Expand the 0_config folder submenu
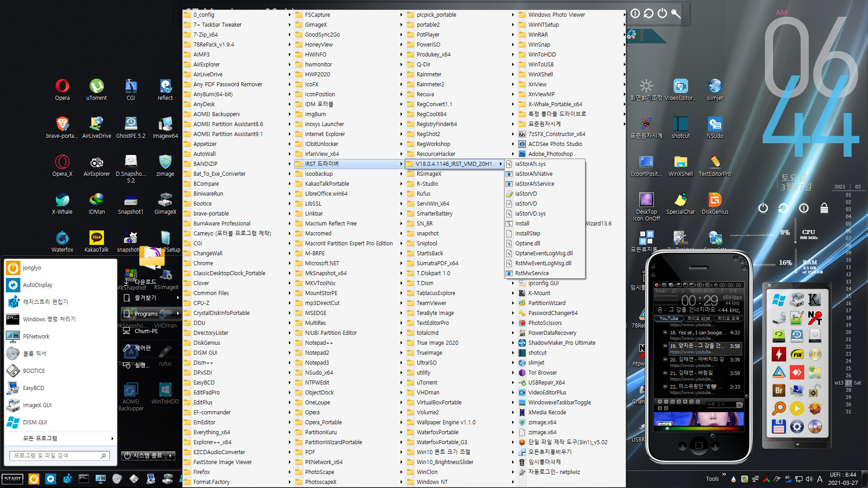The image size is (868, 488). coord(238,15)
